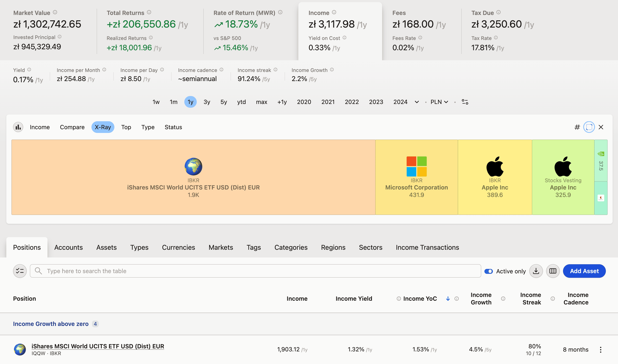
Task: Switch to the Regions tab
Action: [x=333, y=247]
